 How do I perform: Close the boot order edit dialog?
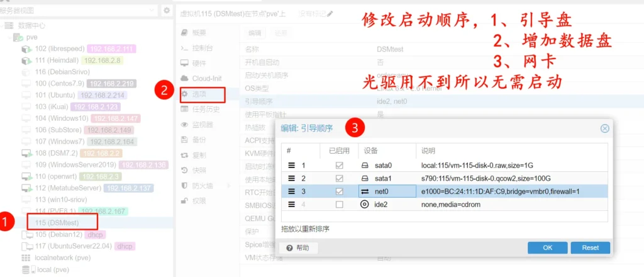[604, 128]
